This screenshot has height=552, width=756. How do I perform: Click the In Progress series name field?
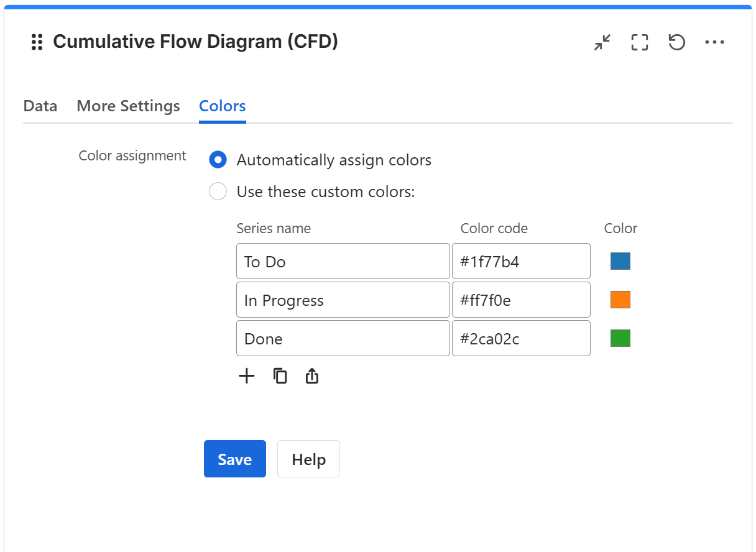pos(343,299)
